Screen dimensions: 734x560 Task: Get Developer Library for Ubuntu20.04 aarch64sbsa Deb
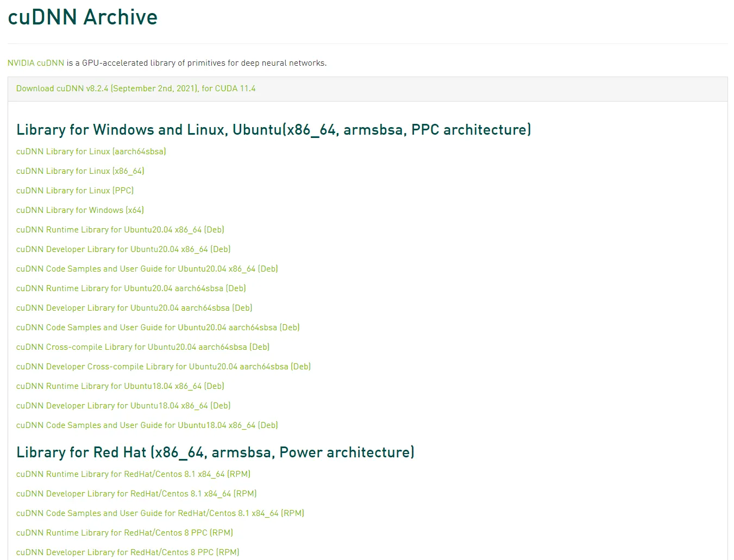click(x=134, y=308)
